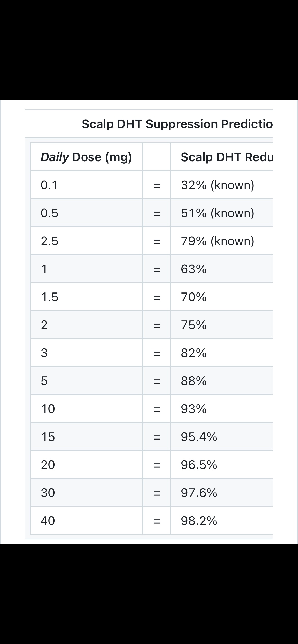Select the 82% reduction cell
Viewport: 298px width, 644px height.
194,353
